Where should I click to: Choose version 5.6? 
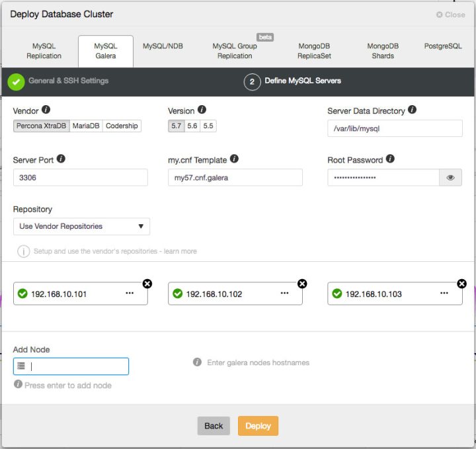[x=192, y=126]
